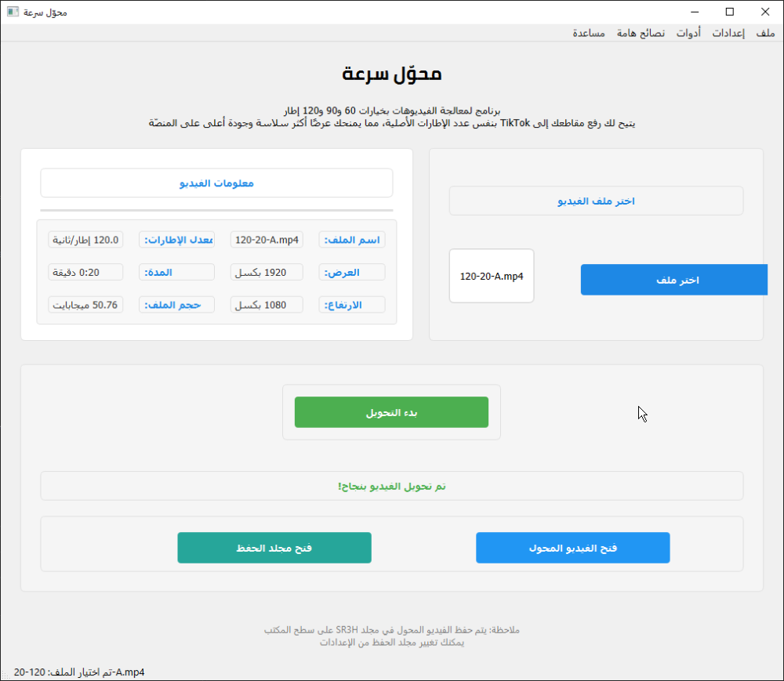Image resolution: width=784 pixels, height=681 pixels.
Task: Click the selected file box 120-20-A.mp4
Action: pos(492,276)
